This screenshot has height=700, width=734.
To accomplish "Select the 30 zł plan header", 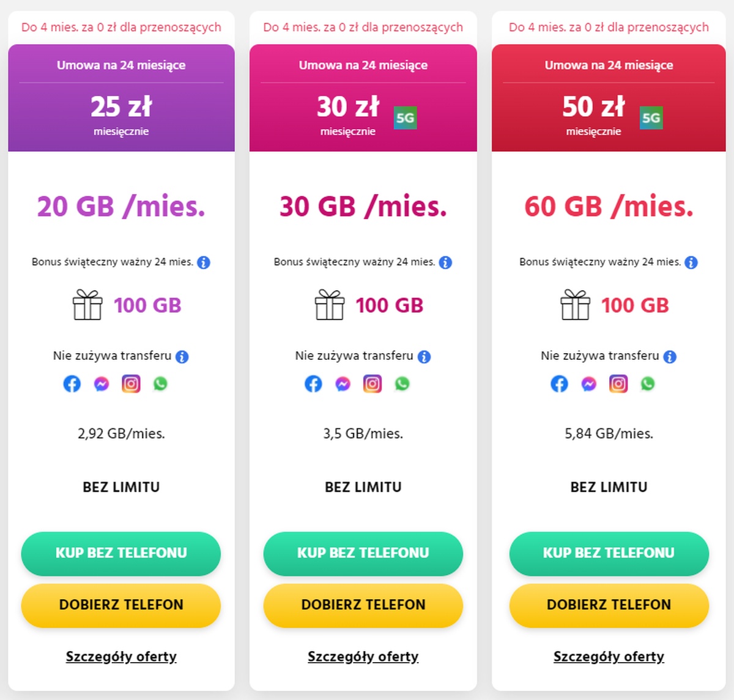I will pos(363,98).
